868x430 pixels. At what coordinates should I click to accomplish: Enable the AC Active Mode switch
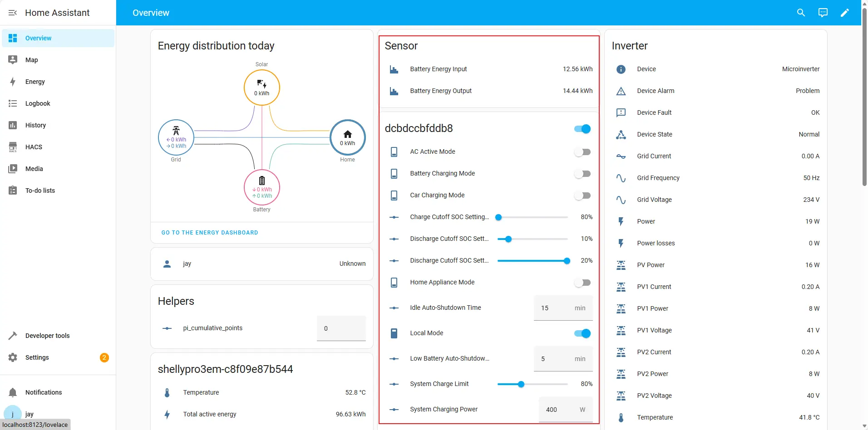pos(582,152)
